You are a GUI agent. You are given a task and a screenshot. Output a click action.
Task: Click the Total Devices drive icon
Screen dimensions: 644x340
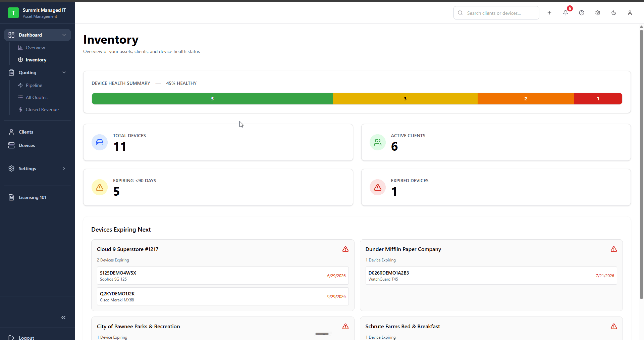click(x=100, y=142)
